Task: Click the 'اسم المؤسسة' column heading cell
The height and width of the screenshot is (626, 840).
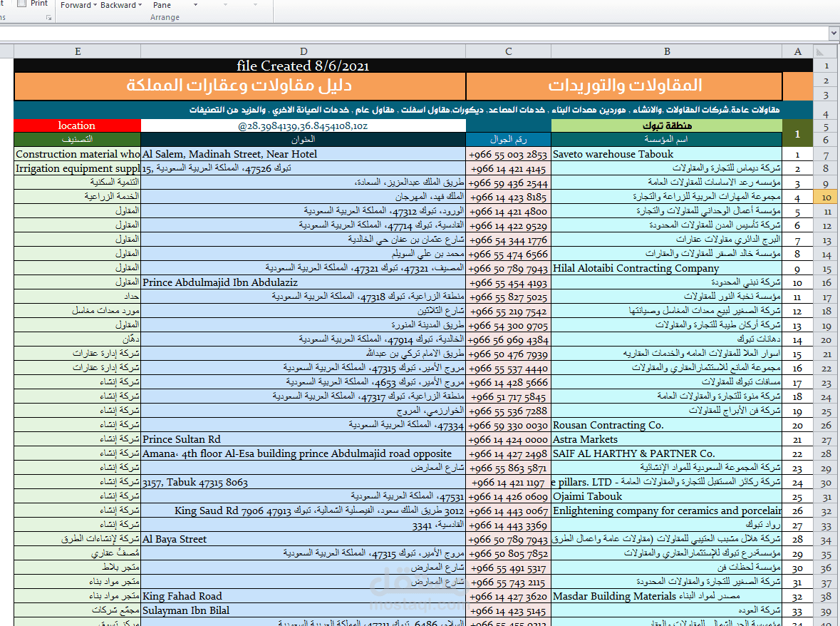Action: point(667,139)
